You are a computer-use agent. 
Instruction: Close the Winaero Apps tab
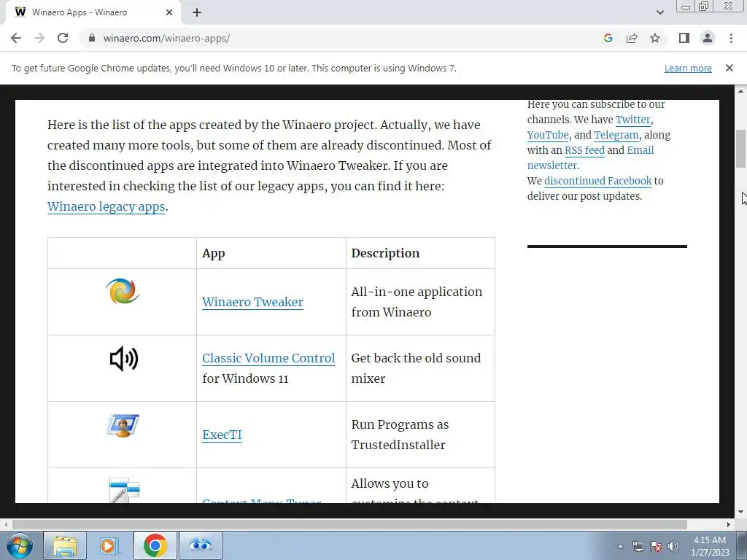(x=169, y=12)
